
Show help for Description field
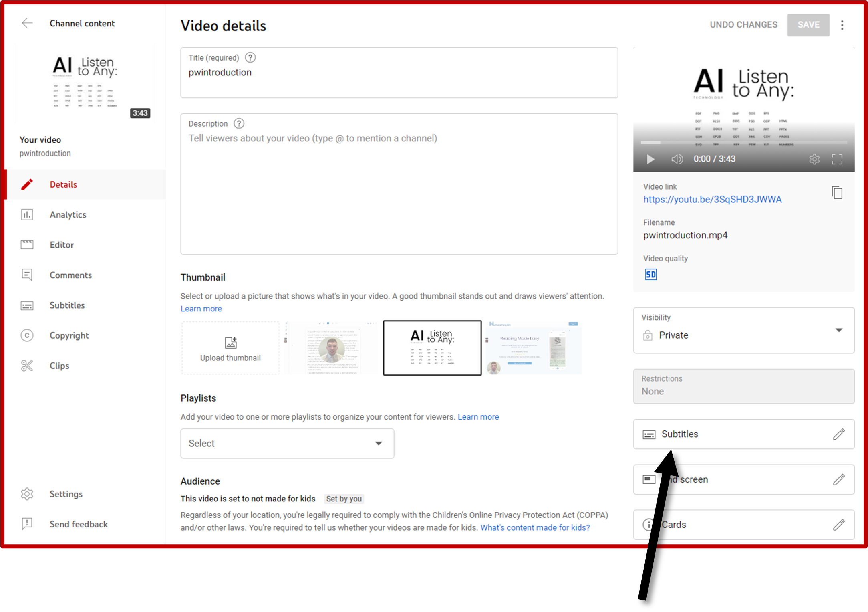pos(239,123)
